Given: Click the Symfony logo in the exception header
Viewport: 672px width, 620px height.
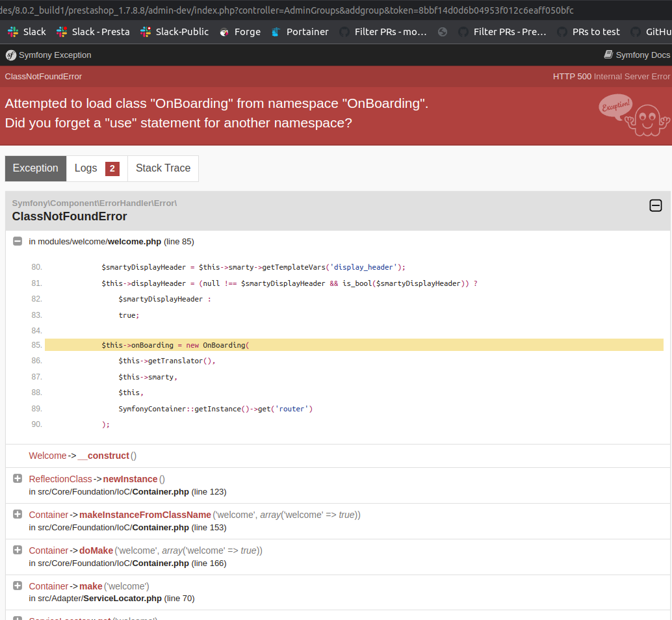Looking at the screenshot, I should (10, 55).
